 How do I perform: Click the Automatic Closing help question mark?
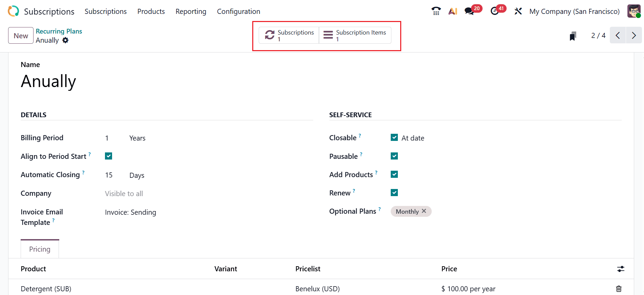pos(83,172)
